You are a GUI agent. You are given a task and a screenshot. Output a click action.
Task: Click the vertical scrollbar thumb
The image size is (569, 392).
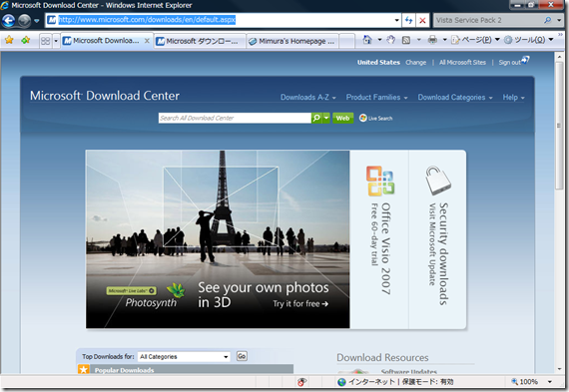coord(559,125)
